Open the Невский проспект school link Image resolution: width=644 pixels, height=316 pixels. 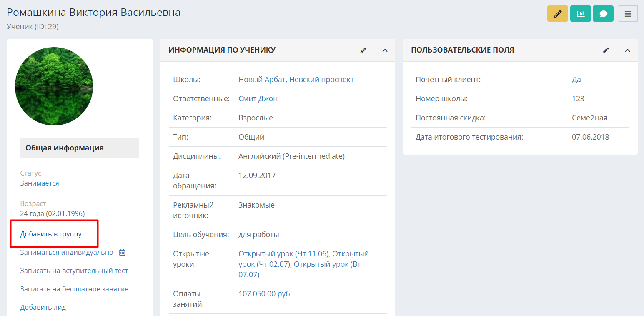click(x=321, y=79)
